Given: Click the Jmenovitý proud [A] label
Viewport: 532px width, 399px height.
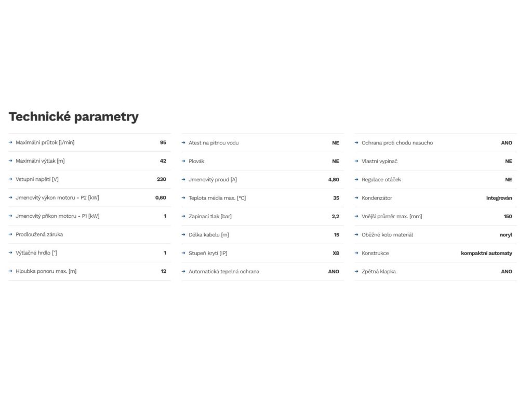Looking at the screenshot, I should point(212,179).
